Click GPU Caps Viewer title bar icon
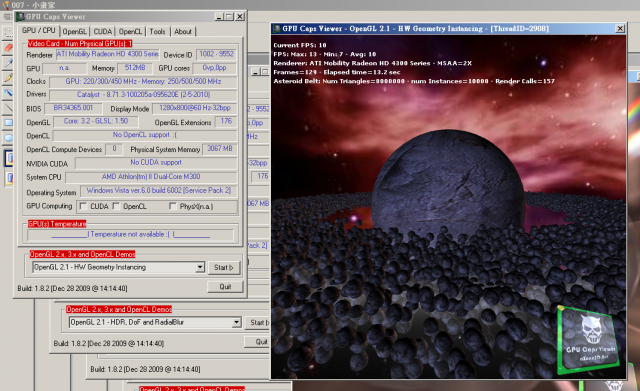 click(x=20, y=17)
